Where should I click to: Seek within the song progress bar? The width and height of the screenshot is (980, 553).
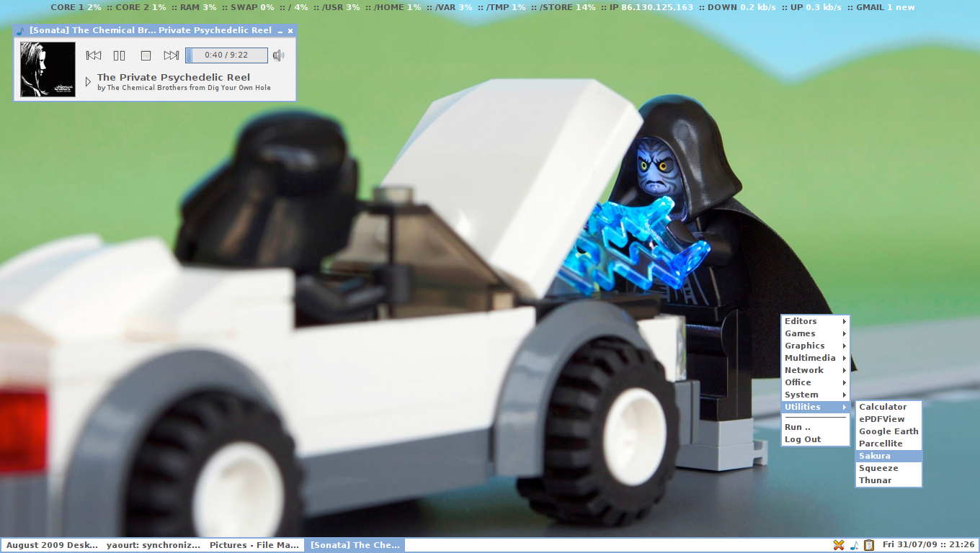pyautogui.click(x=226, y=55)
